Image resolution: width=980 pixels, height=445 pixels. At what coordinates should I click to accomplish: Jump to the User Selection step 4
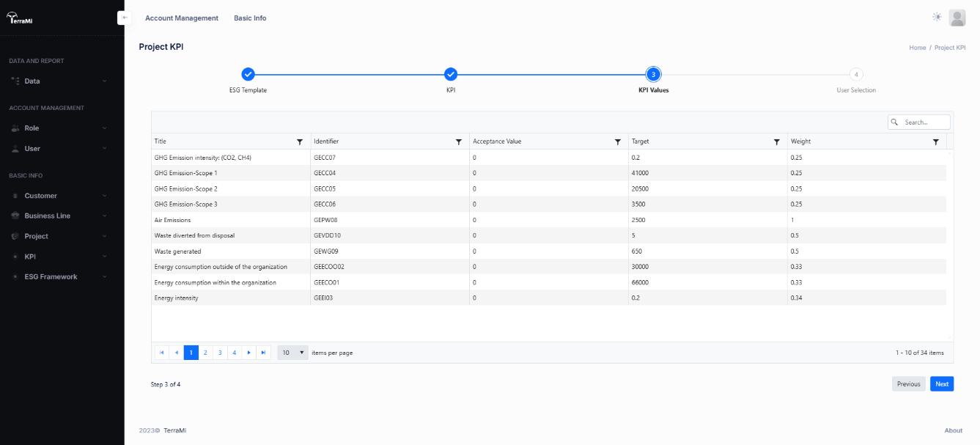[x=855, y=75]
